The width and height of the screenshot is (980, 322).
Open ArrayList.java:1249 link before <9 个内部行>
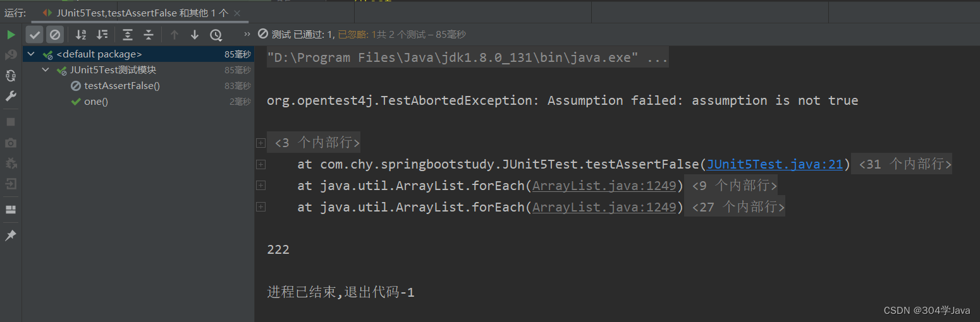pyautogui.click(x=604, y=186)
